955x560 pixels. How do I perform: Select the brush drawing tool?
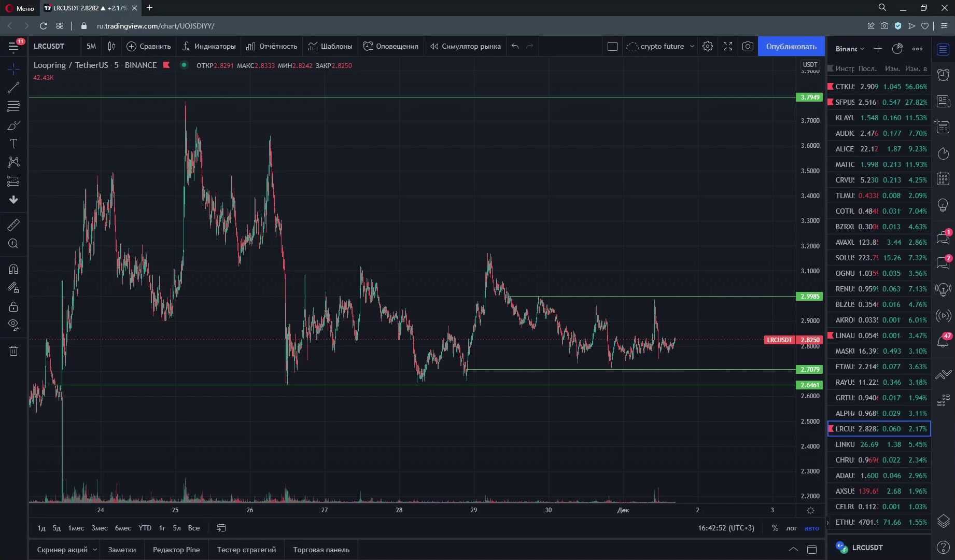[13, 125]
